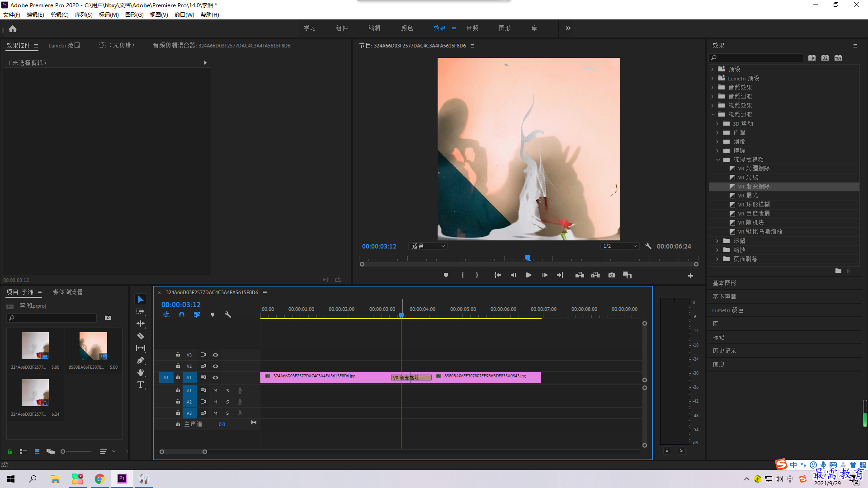Screen dimensions: 868x488
Task: Open program monitor button editor plus
Action: point(690,276)
